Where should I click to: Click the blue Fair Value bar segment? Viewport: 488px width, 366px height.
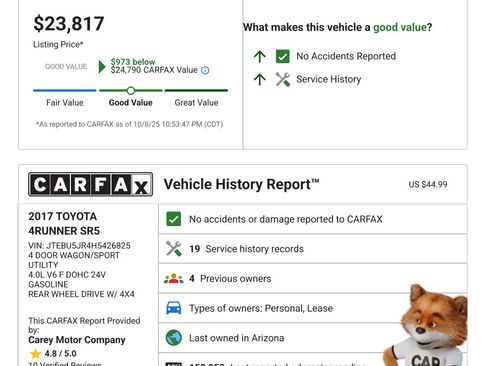[65, 90]
